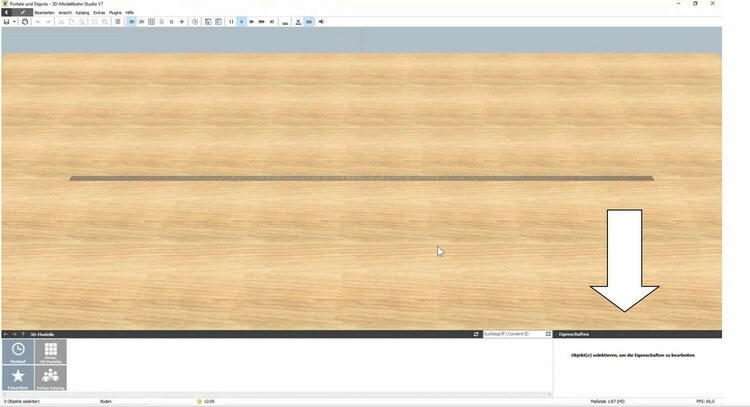Click the Eigenschaften panel header

(637, 334)
